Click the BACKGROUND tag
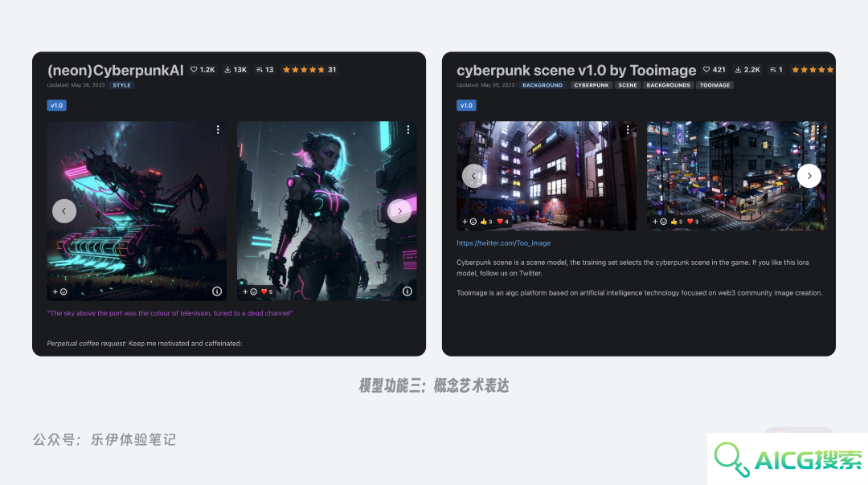The width and height of the screenshot is (868, 485). [542, 85]
